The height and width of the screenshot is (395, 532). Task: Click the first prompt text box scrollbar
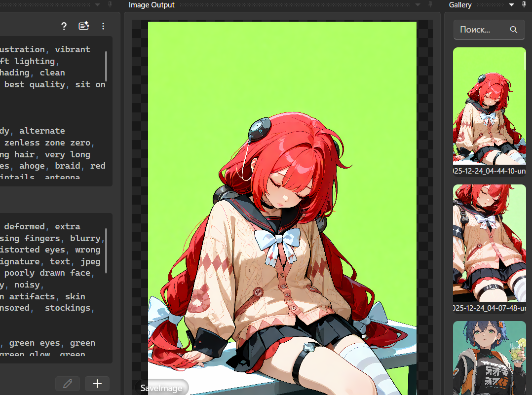tap(106, 66)
